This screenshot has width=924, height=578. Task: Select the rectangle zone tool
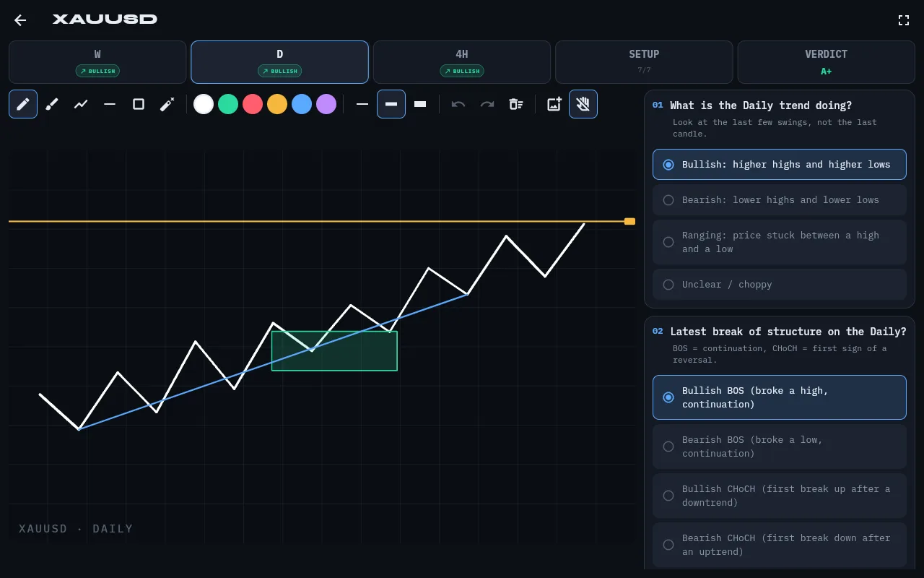point(139,104)
